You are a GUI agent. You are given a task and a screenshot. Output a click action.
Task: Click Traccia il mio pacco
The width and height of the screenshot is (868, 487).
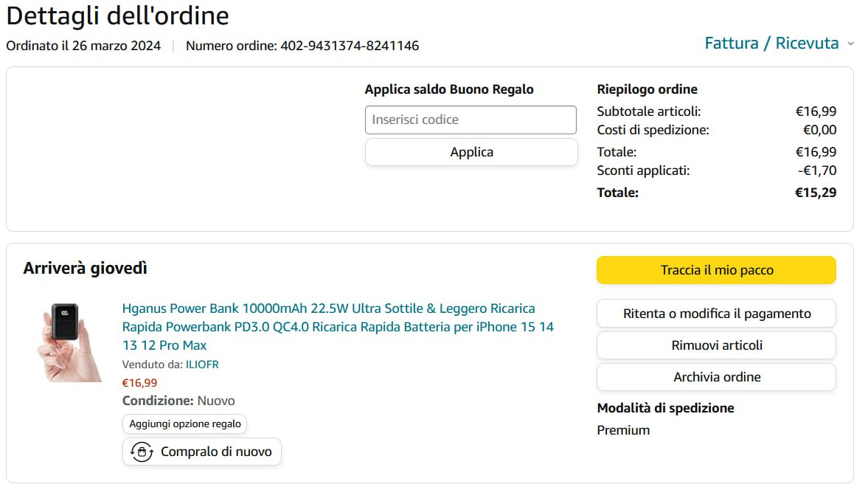click(x=716, y=270)
